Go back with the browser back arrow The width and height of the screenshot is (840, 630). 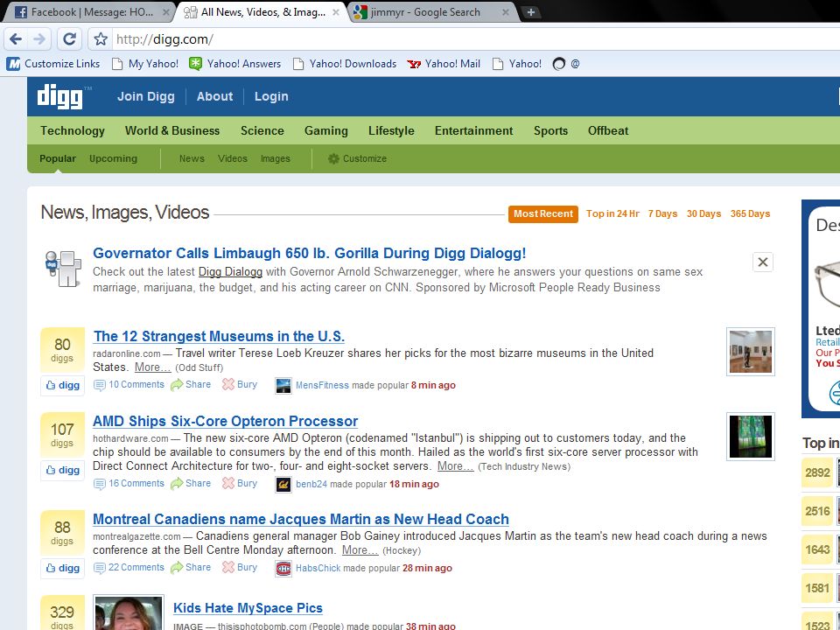(x=16, y=39)
